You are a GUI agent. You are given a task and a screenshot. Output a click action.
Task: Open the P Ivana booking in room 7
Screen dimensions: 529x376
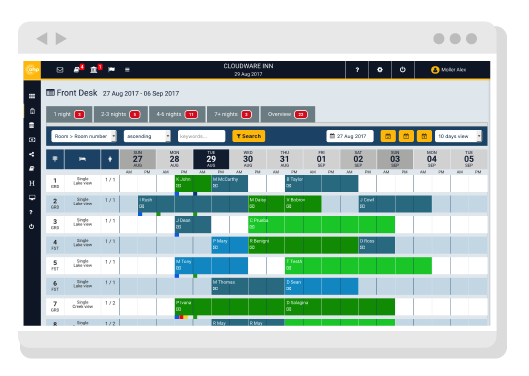[x=230, y=307]
